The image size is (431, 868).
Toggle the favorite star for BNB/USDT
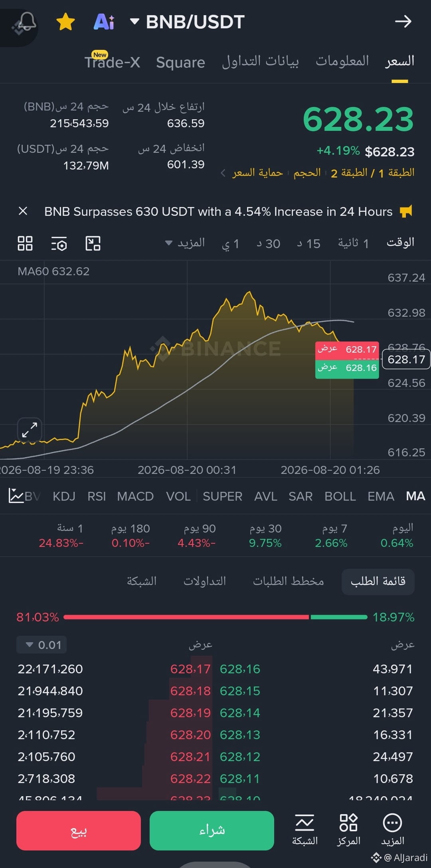(65, 22)
